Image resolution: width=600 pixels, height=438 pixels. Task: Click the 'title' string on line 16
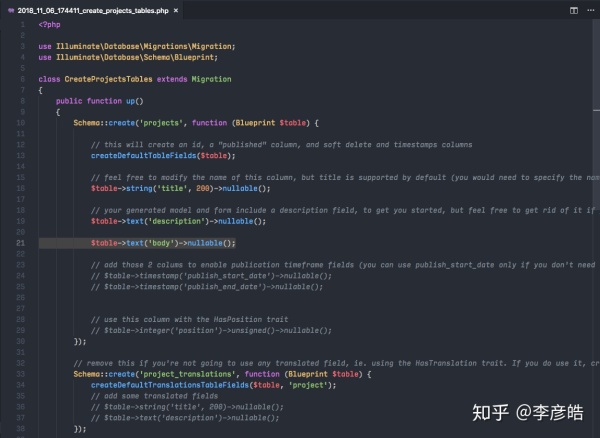(172, 188)
